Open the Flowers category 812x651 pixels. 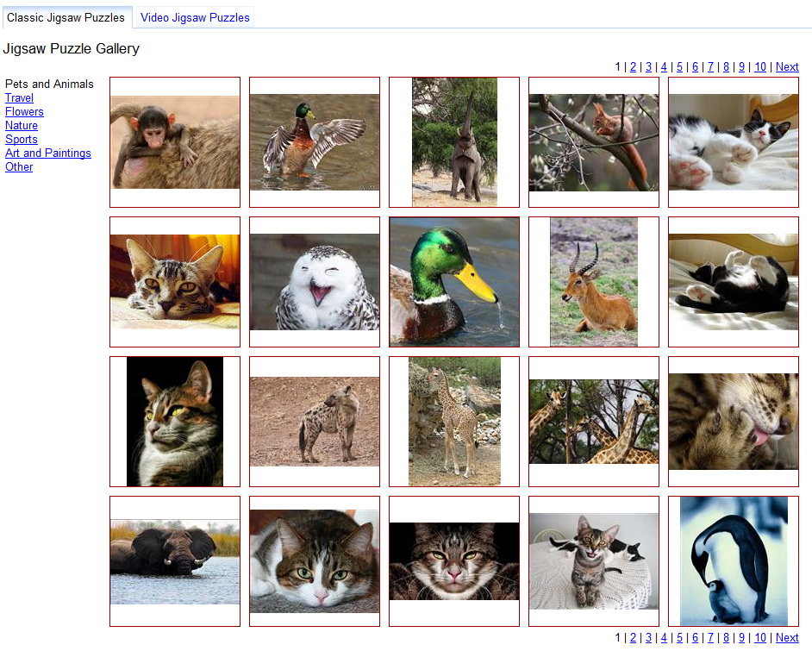pyautogui.click(x=24, y=112)
